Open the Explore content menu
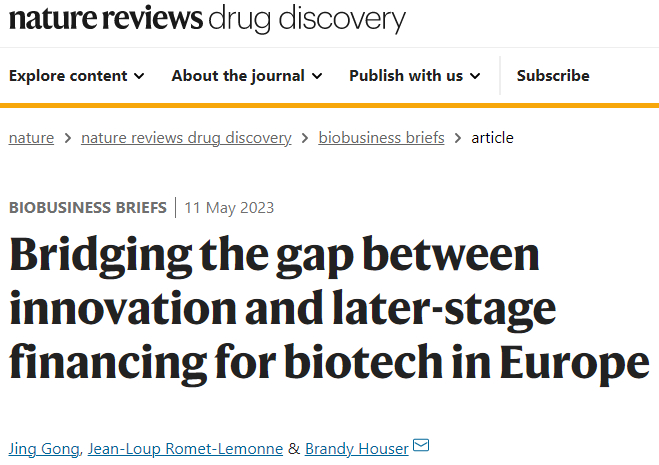This screenshot has height=465, width=659. pos(68,76)
